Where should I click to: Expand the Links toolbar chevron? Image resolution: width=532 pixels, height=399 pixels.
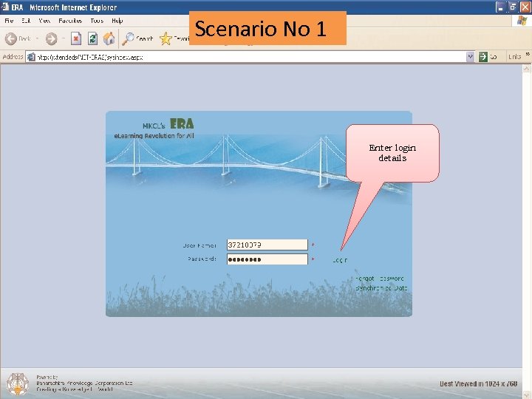pos(528,54)
